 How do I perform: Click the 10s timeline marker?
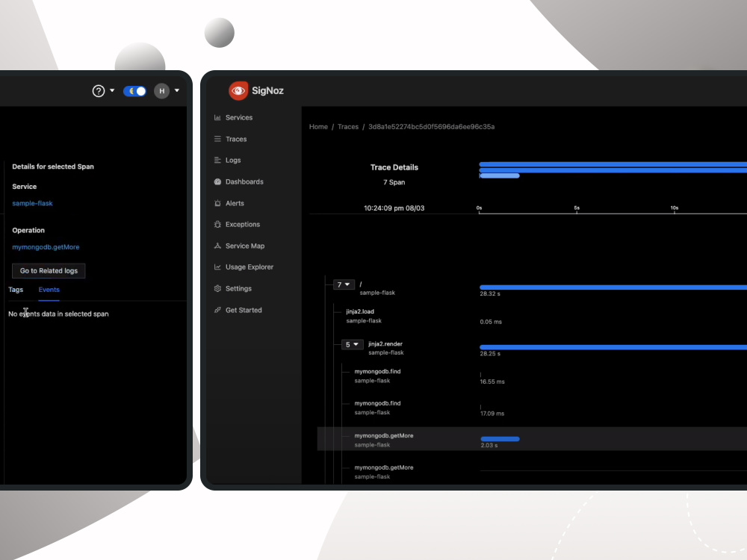pyautogui.click(x=674, y=208)
